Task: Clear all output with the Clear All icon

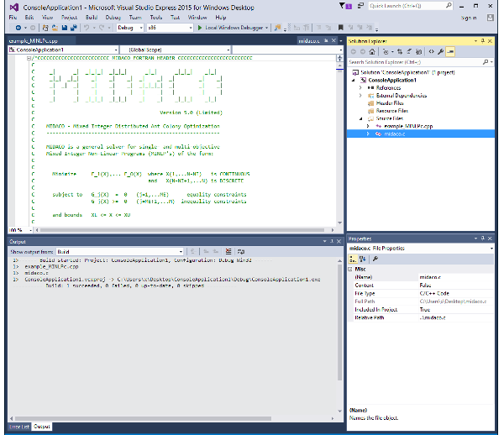Action: (228, 252)
